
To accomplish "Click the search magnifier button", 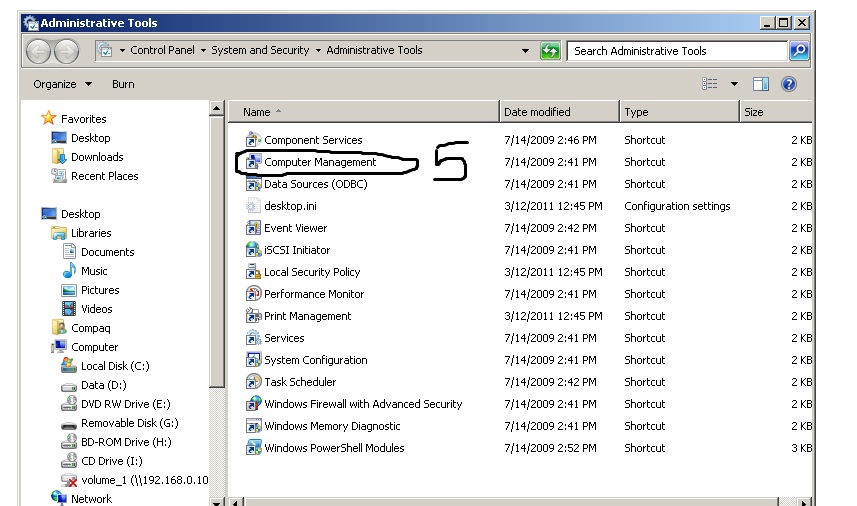I will (x=799, y=51).
